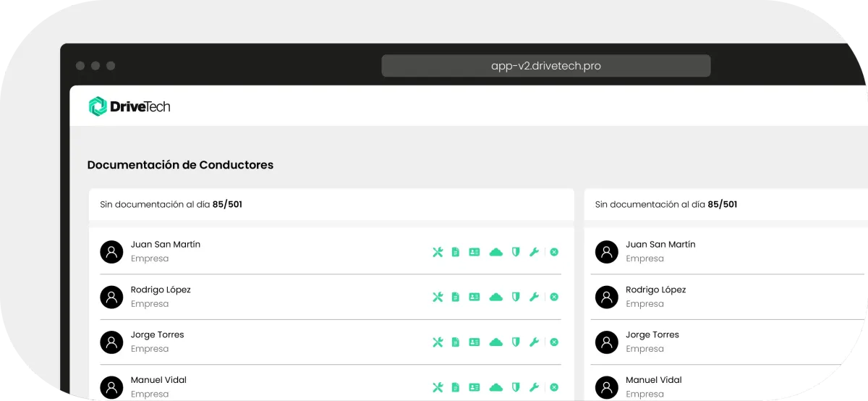This screenshot has height=401, width=868.
Task: Click the DriveTech logo in the header
Action: click(129, 106)
